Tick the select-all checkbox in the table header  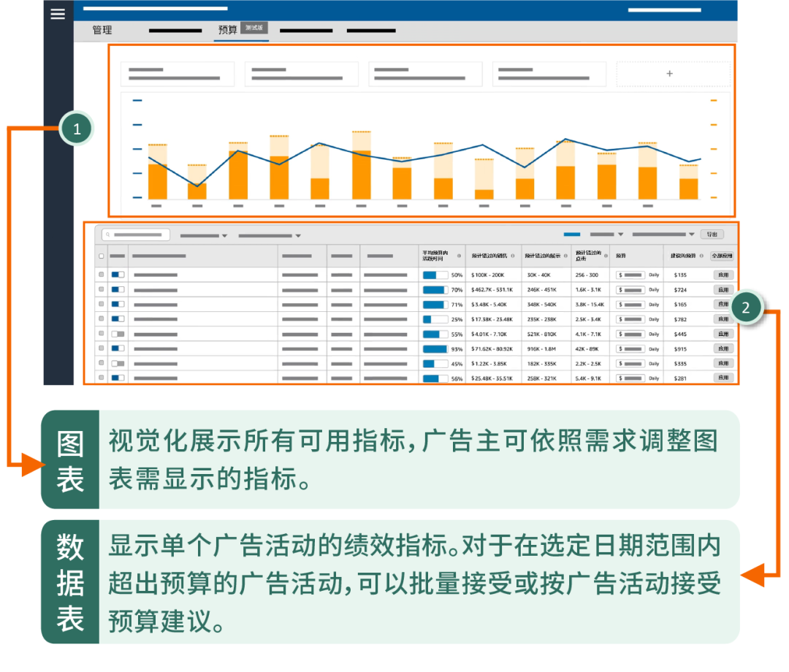coord(101,256)
